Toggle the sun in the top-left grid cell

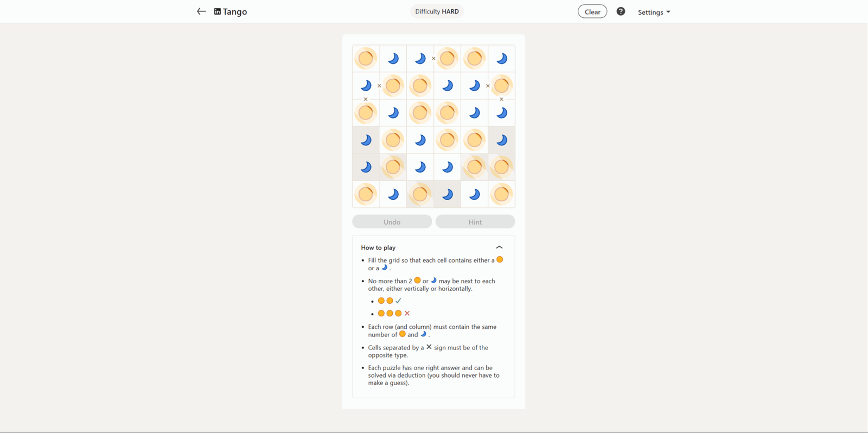366,59
